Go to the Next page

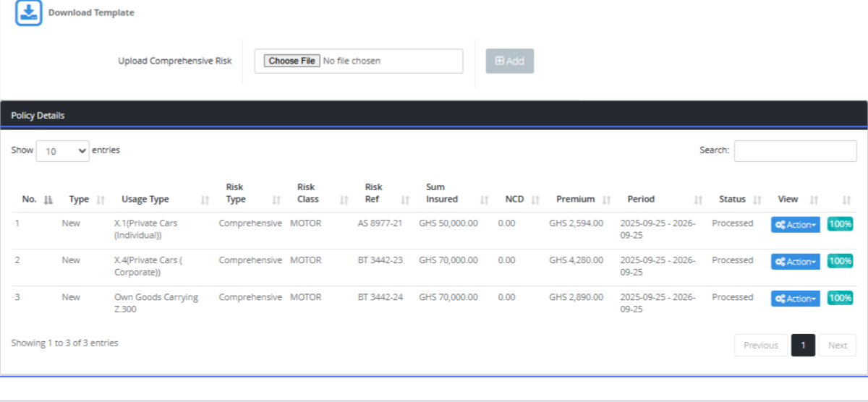(837, 346)
